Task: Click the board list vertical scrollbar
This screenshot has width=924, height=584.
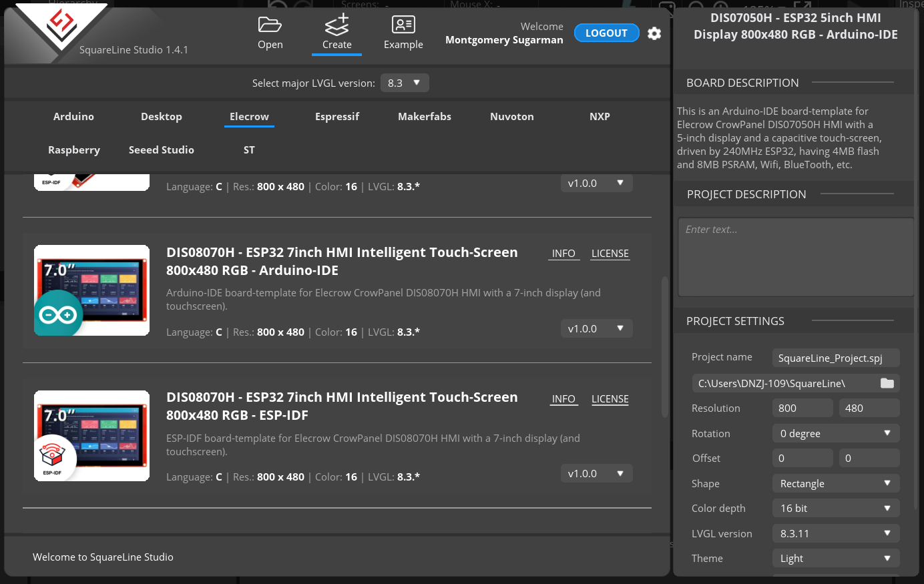Action: click(x=664, y=347)
